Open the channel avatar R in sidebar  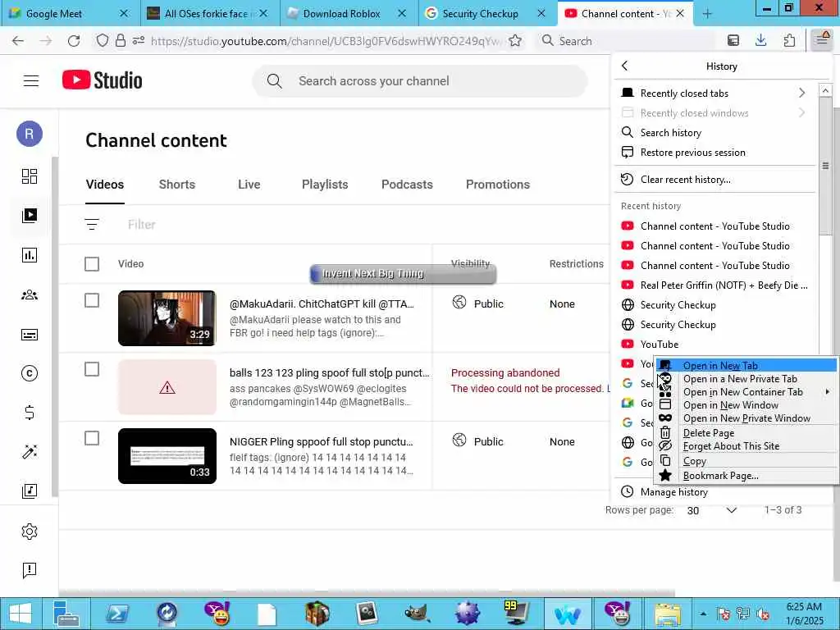[30, 134]
